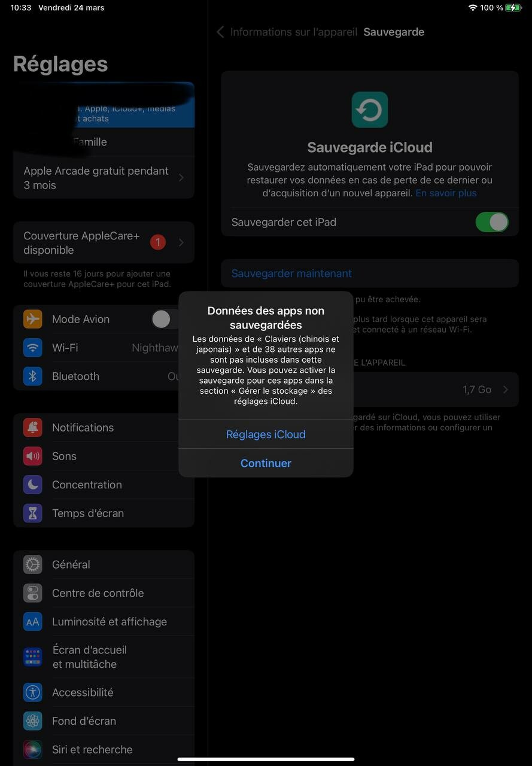The width and height of the screenshot is (532, 766).
Task: Select the Bluetooth icon in sidebar
Action: click(33, 376)
